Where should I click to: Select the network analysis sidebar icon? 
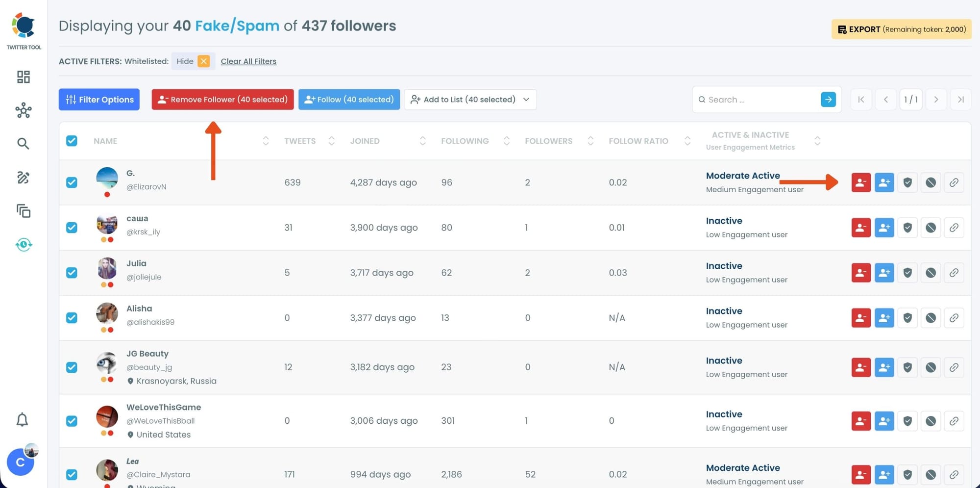23,111
